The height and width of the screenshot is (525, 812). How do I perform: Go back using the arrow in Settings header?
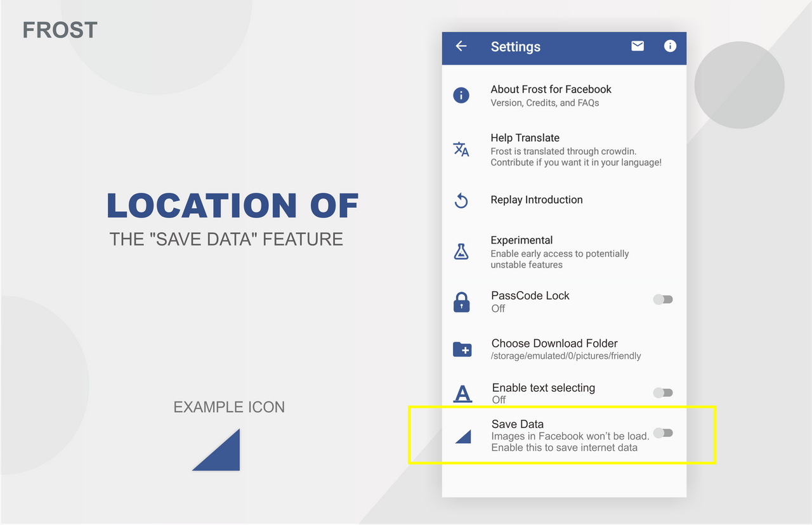point(461,46)
